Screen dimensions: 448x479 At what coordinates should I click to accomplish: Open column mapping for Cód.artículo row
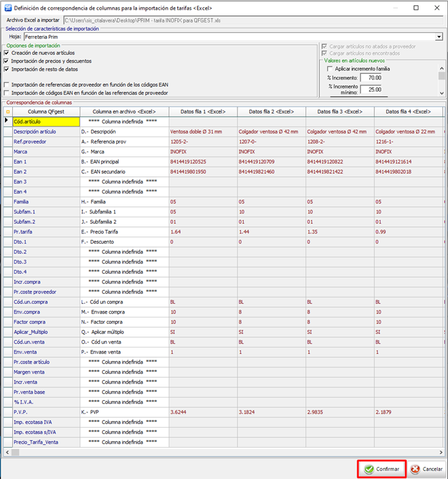pos(125,122)
